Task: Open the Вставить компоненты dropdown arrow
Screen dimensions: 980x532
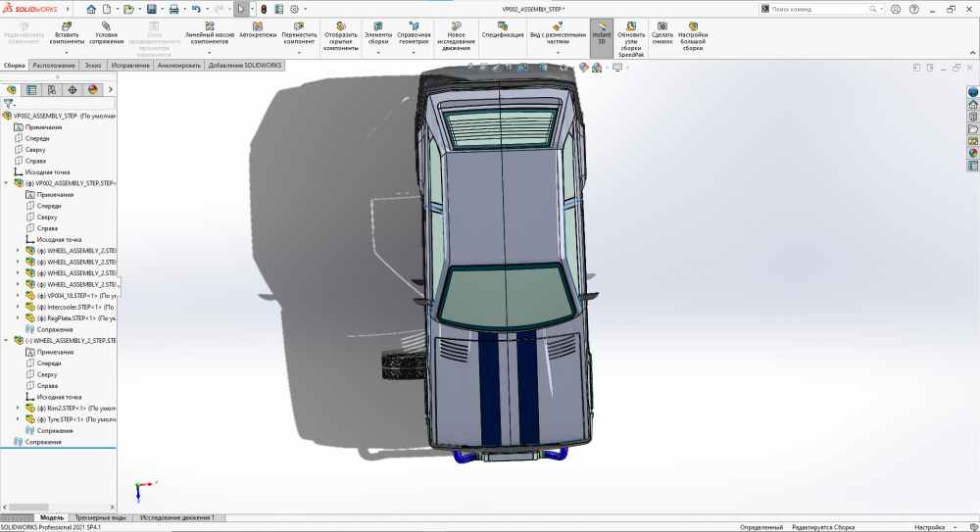Action: pos(67,53)
